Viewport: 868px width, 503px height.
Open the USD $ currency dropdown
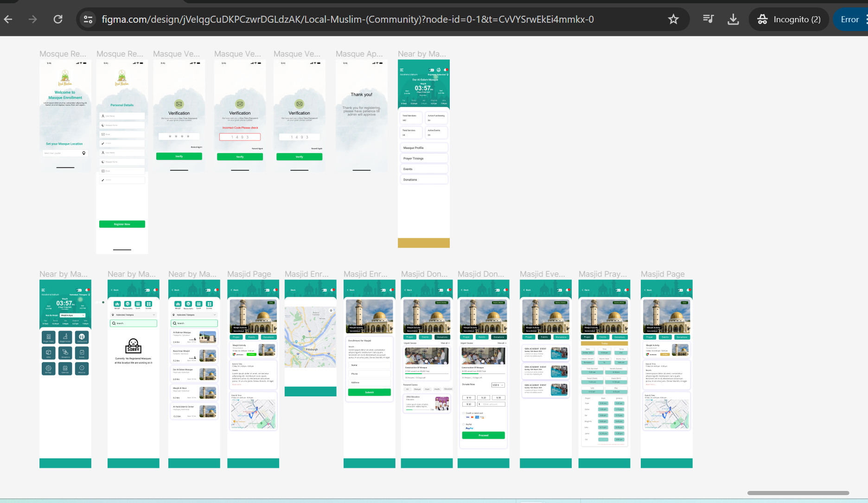[x=498, y=385]
